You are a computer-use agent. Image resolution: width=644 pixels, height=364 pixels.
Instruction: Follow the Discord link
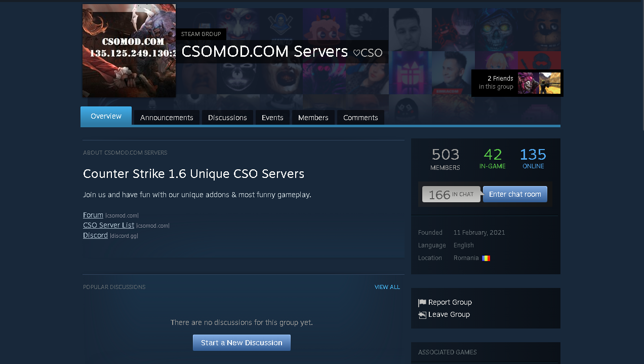tap(95, 235)
